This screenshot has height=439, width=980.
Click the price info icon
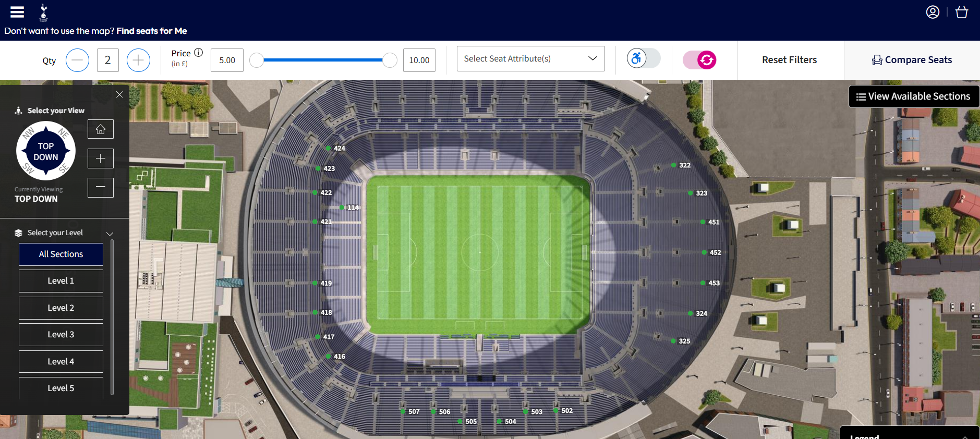coord(198,53)
